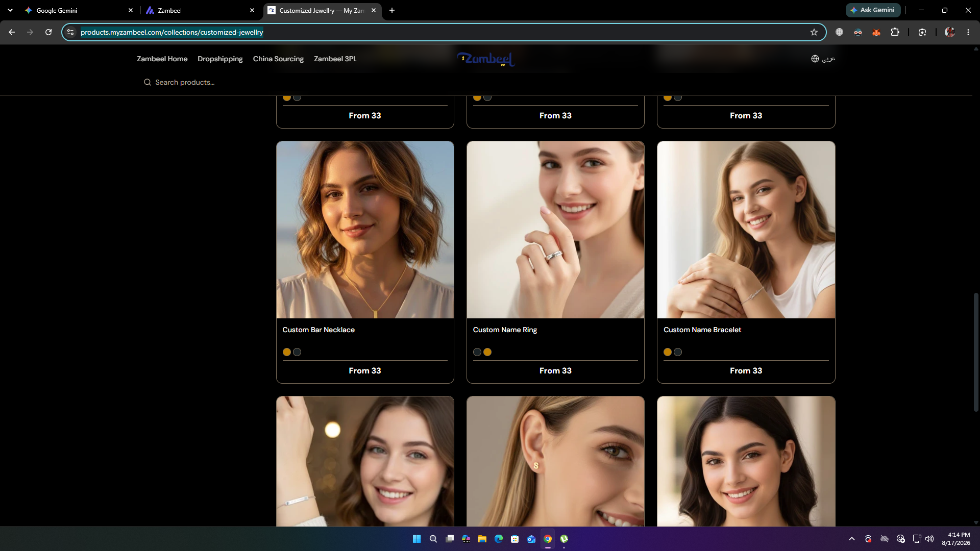Open the MetaMask fox extension
This screenshot has height=551, width=980.
(876, 32)
